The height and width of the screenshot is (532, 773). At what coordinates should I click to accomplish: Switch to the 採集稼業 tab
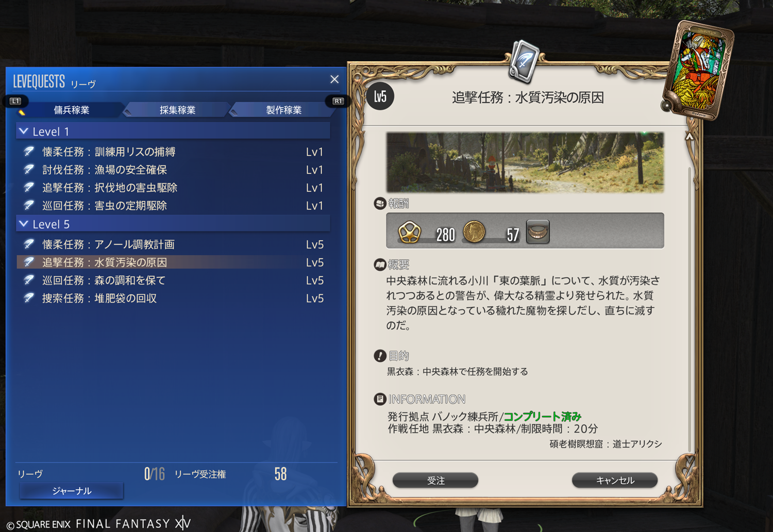point(177,110)
